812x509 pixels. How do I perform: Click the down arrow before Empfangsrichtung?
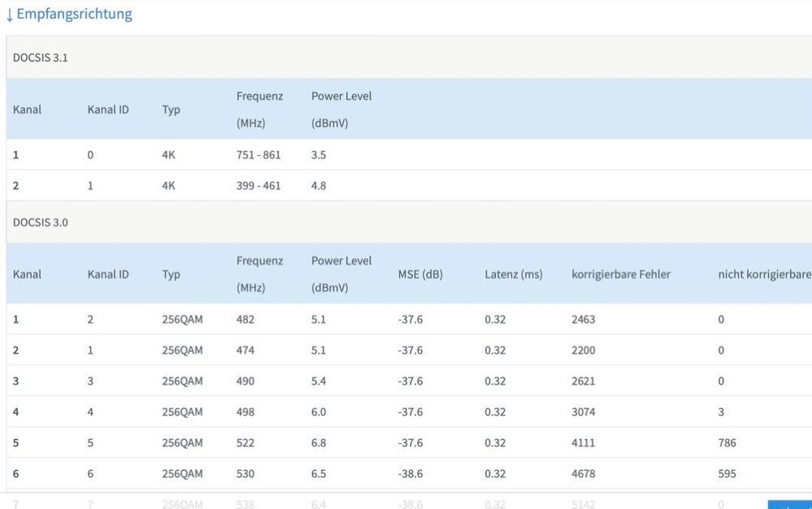tap(9, 15)
